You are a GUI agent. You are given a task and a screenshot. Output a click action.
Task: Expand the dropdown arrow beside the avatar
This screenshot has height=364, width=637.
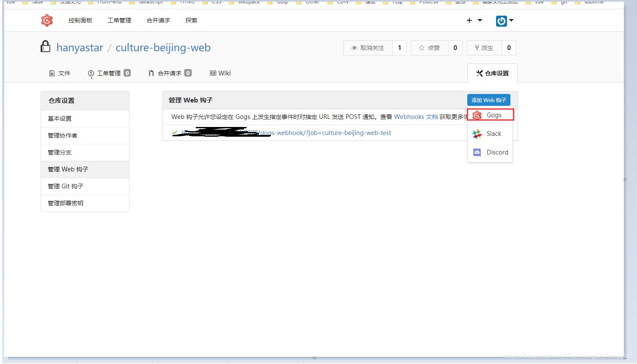coord(511,20)
